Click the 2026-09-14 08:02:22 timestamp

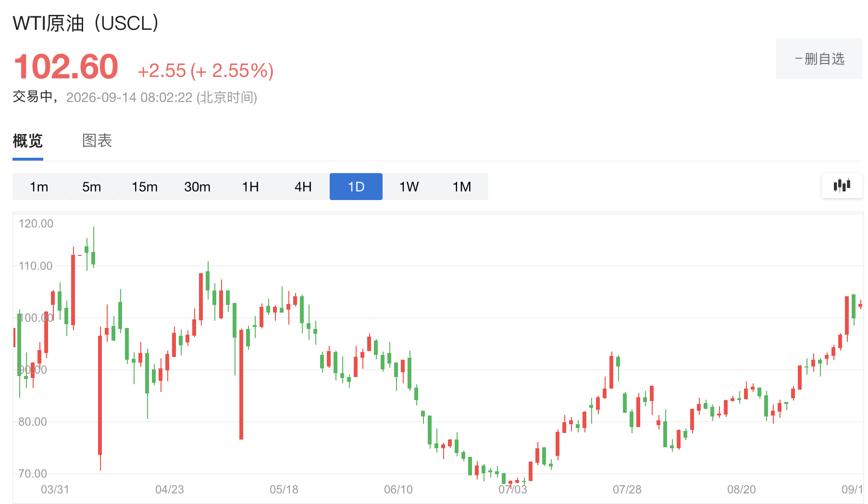tap(161, 98)
